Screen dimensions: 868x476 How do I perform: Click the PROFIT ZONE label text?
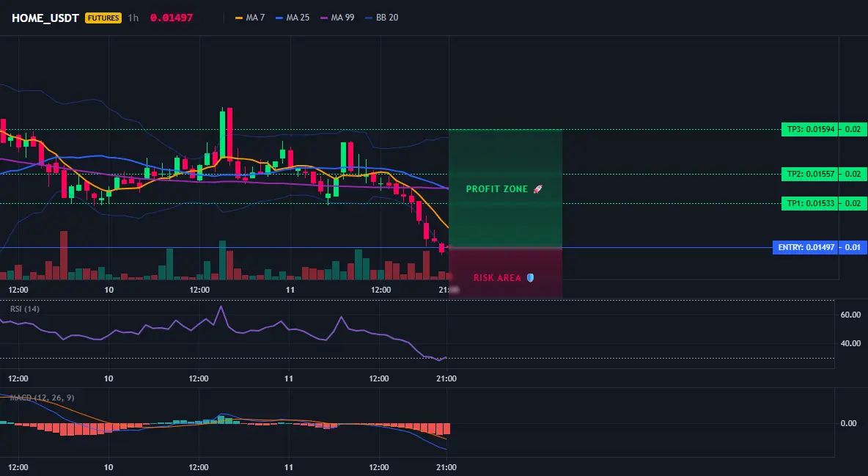click(x=497, y=189)
